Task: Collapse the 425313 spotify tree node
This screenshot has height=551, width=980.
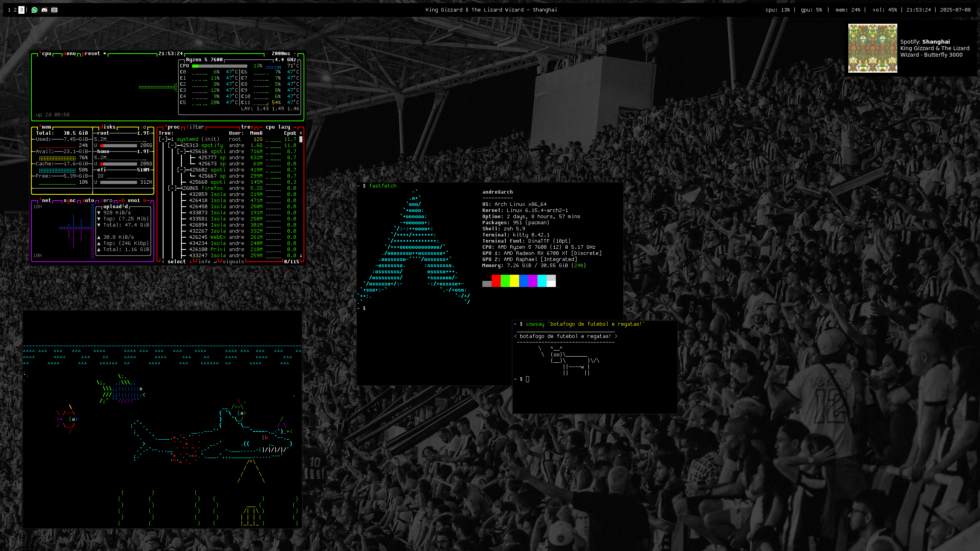Action: pyautogui.click(x=172, y=145)
